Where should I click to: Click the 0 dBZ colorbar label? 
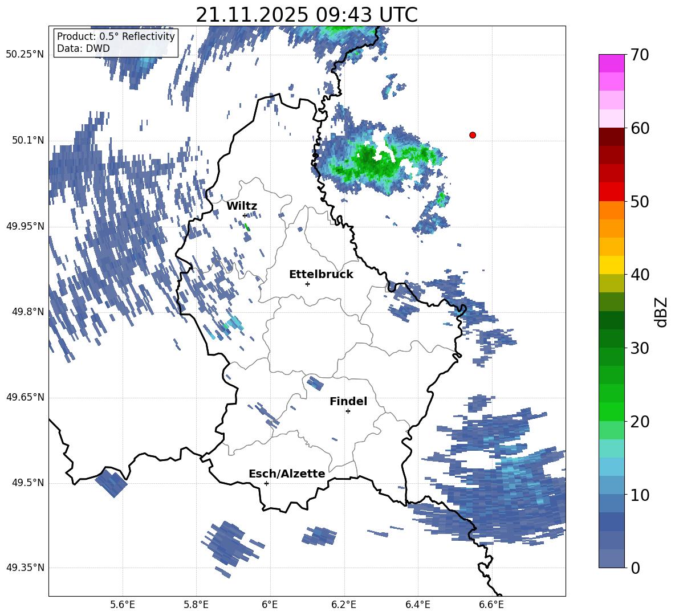(635, 568)
